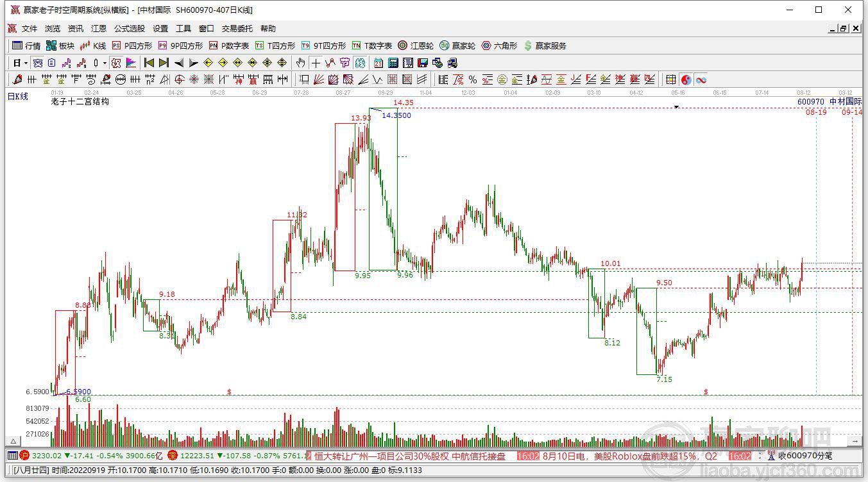Open the P四方形 tool

click(x=132, y=46)
